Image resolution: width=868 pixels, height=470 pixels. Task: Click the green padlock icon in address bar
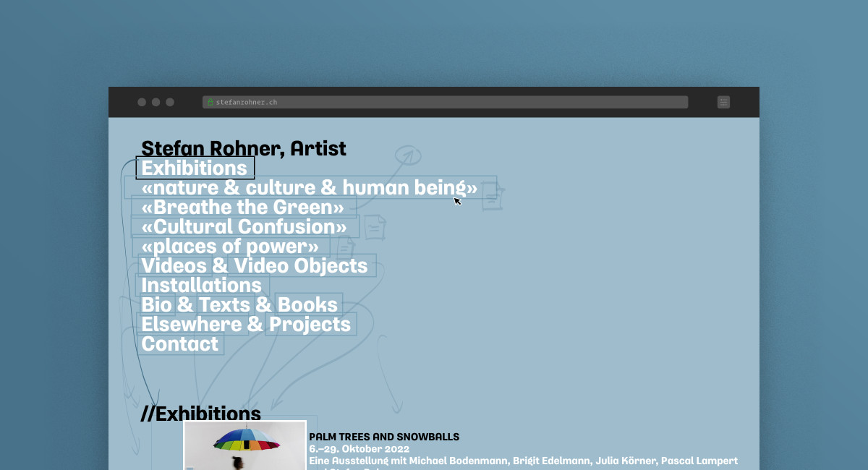pyautogui.click(x=210, y=102)
